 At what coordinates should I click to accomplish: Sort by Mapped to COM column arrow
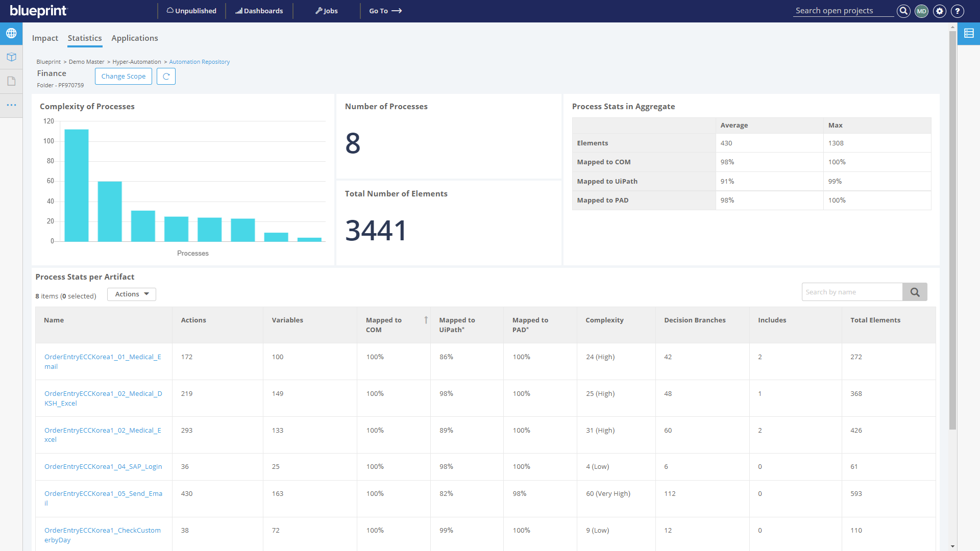426,320
